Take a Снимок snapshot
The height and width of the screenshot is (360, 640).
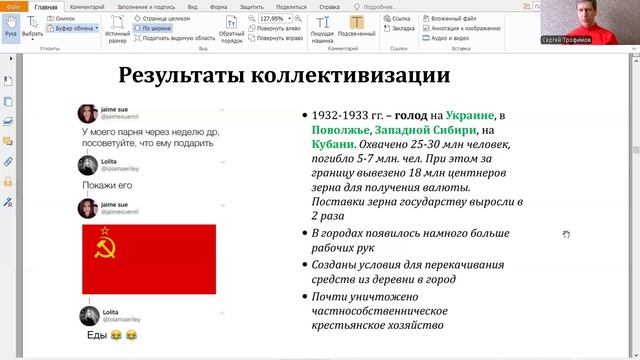click(61, 18)
